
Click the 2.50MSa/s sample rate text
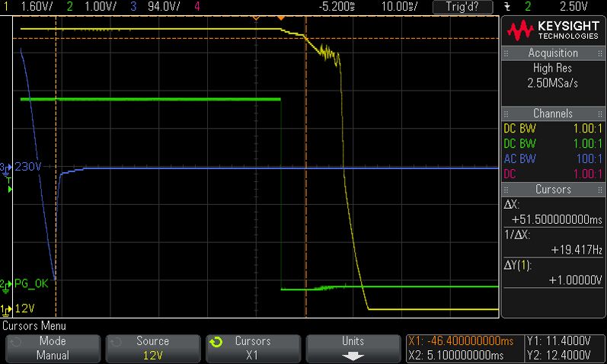552,83
